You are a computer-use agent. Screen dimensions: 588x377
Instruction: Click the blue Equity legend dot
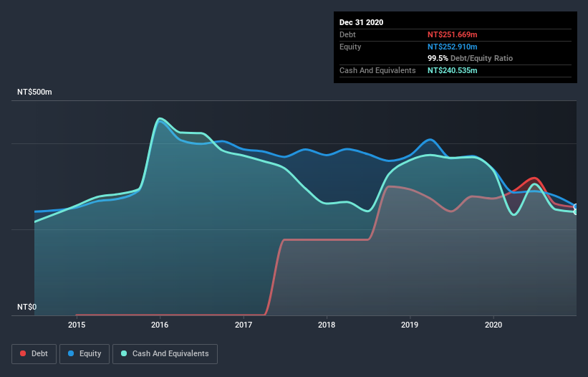tap(71, 353)
